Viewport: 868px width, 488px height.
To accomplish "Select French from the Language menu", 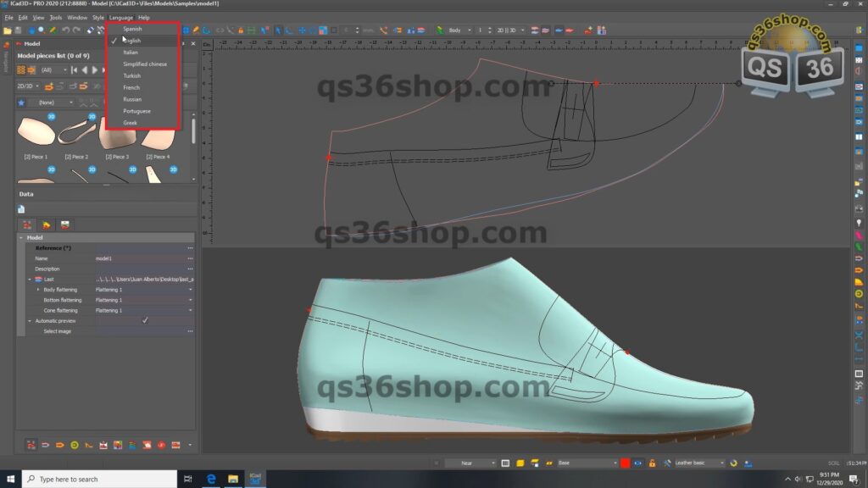I will tap(132, 87).
